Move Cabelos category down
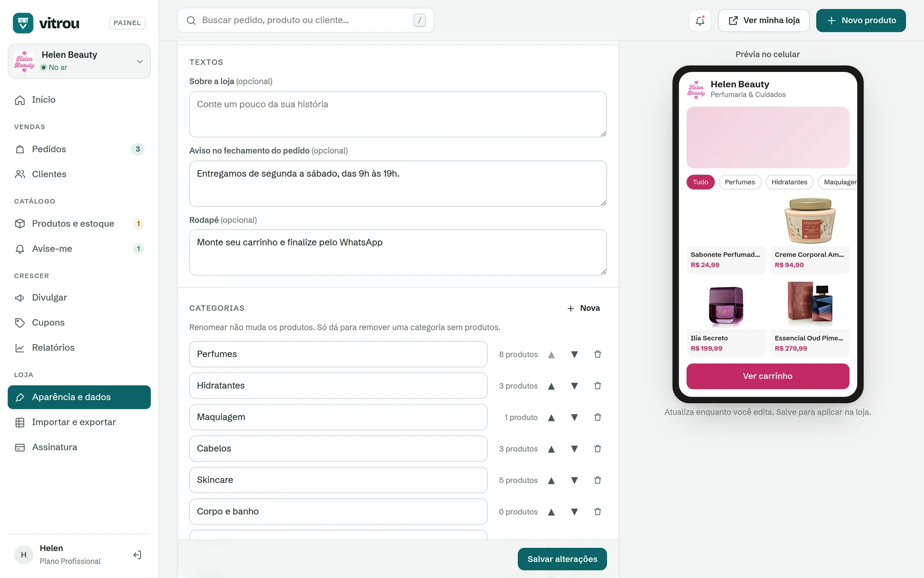The height and width of the screenshot is (578, 924). pos(574,449)
